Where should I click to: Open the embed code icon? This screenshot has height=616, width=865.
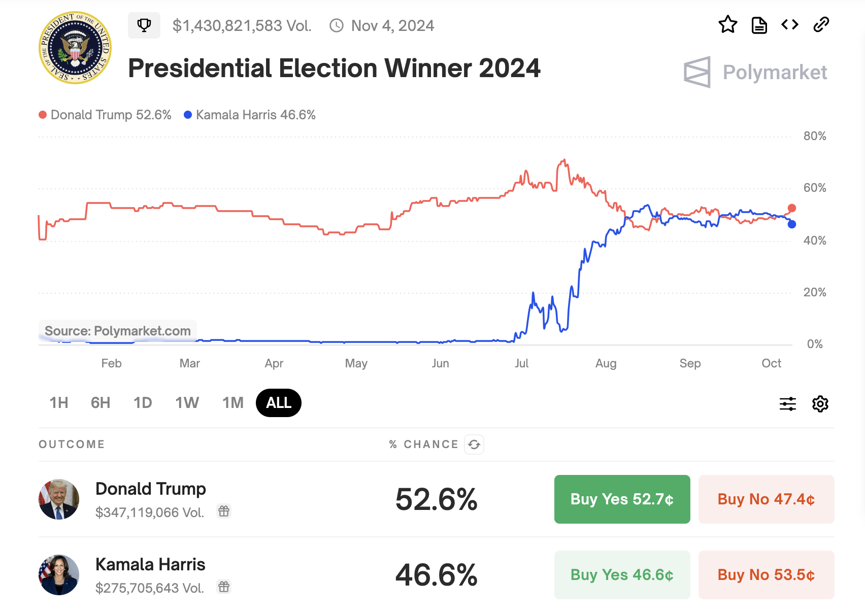point(790,24)
